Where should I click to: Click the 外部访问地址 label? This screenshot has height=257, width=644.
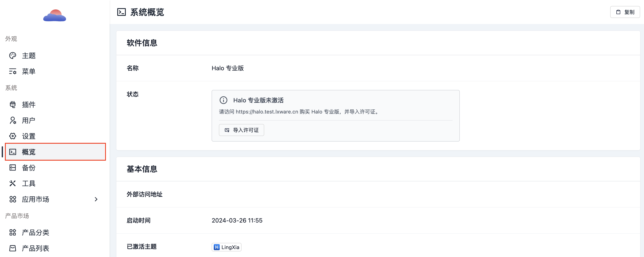(144, 194)
